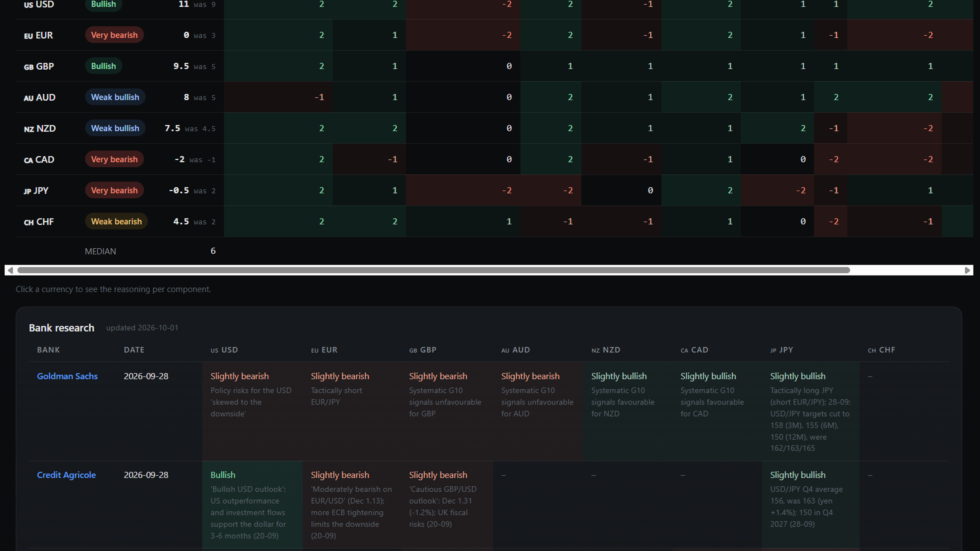Select the CAD currency row
The image size is (980, 551).
click(x=494, y=159)
